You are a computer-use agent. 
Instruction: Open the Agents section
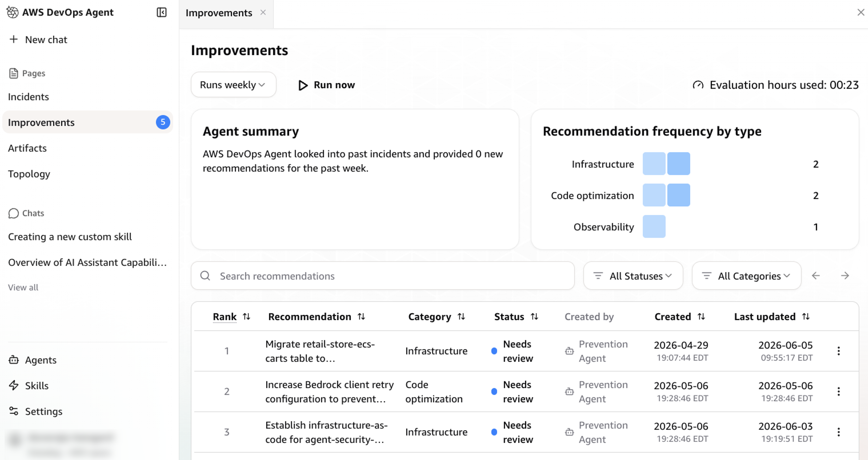coord(32,360)
